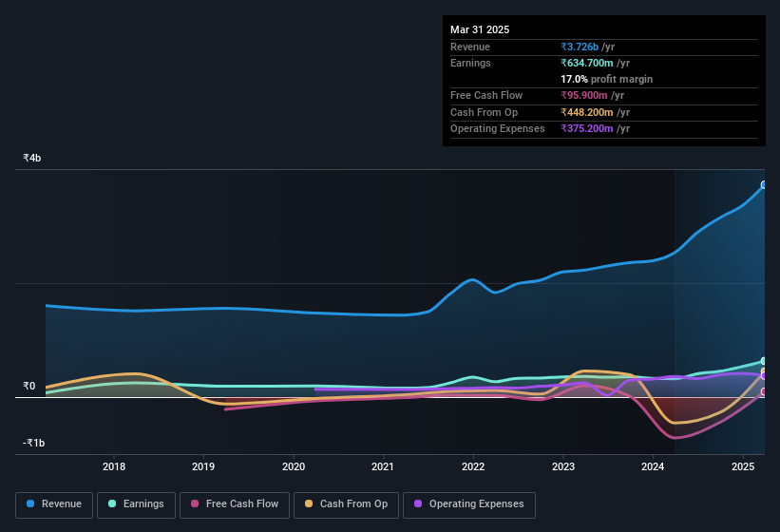Select the 2025 x-axis label
This screenshot has width=780, height=532.
pyautogui.click(x=743, y=466)
